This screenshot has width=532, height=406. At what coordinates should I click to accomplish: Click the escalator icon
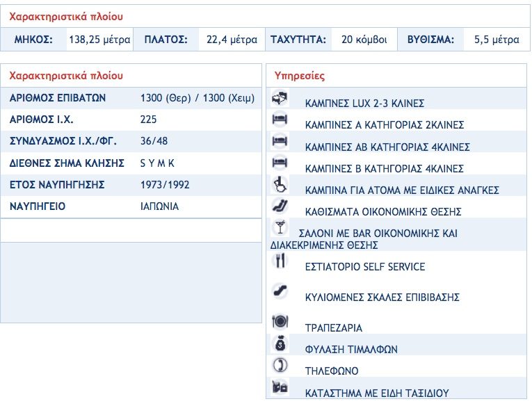click(280, 291)
